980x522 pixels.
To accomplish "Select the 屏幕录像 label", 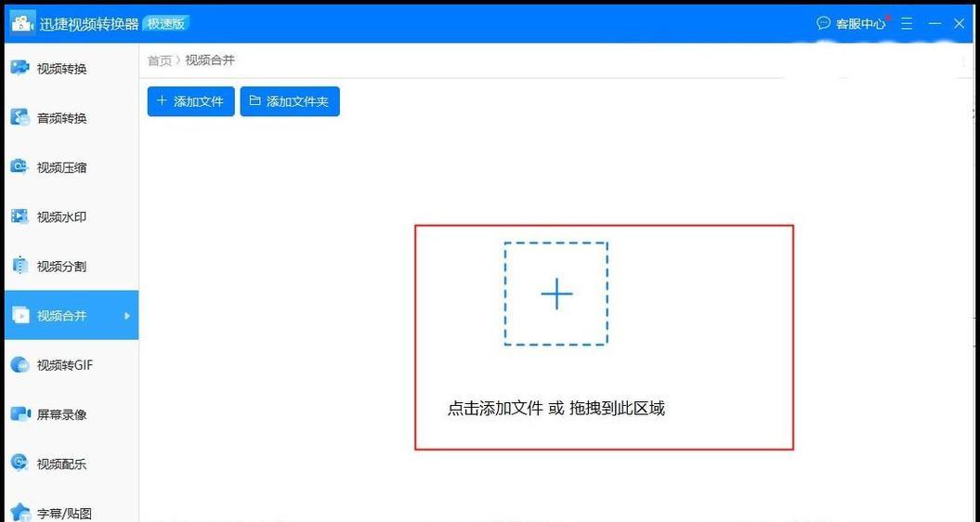I will point(61,414).
